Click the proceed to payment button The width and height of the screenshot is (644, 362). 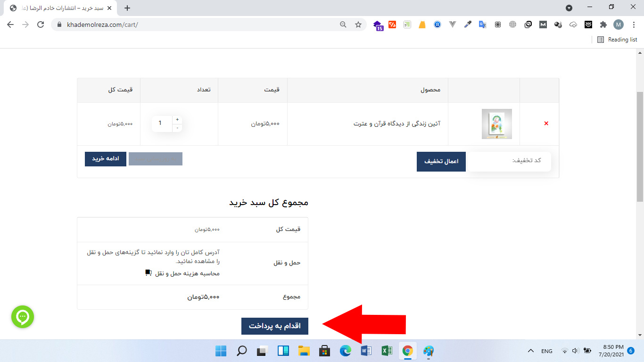(x=275, y=326)
